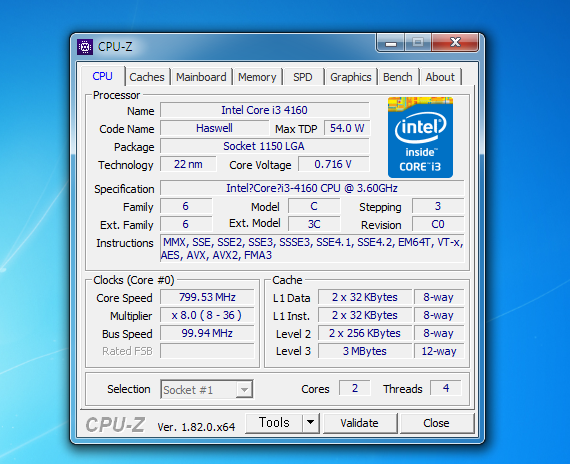570x464 pixels.
Task: Click the Core Speed value field
Action: tap(207, 297)
